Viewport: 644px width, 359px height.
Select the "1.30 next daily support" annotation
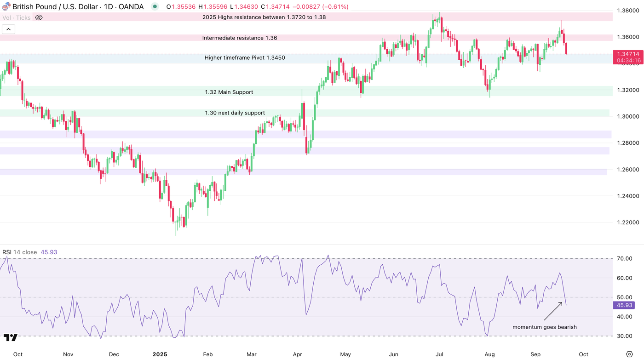pyautogui.click(x=235, y=113)
